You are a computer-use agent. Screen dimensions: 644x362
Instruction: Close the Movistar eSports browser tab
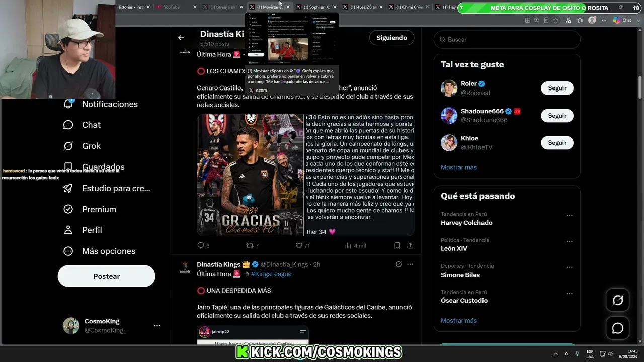tap(288, 7)
